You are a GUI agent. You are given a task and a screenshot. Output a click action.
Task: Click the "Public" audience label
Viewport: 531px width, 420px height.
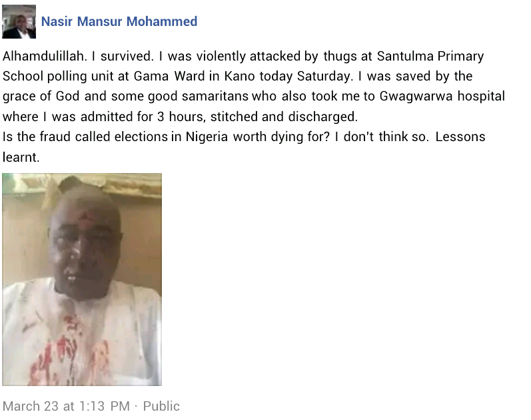click(161, 406)
